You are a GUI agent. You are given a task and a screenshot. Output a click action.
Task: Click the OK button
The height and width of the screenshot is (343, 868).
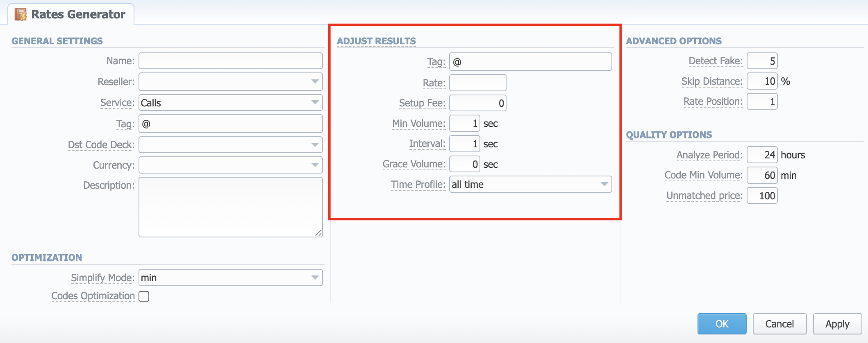[722, 324]
